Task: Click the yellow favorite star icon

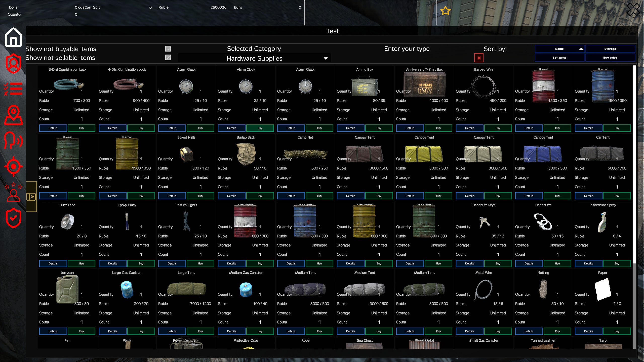Action: (445, 11)
